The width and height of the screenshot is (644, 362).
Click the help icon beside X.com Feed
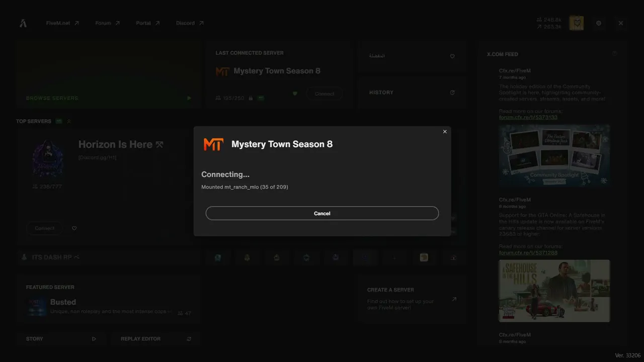pyautogui.click(x=615, y=53)
